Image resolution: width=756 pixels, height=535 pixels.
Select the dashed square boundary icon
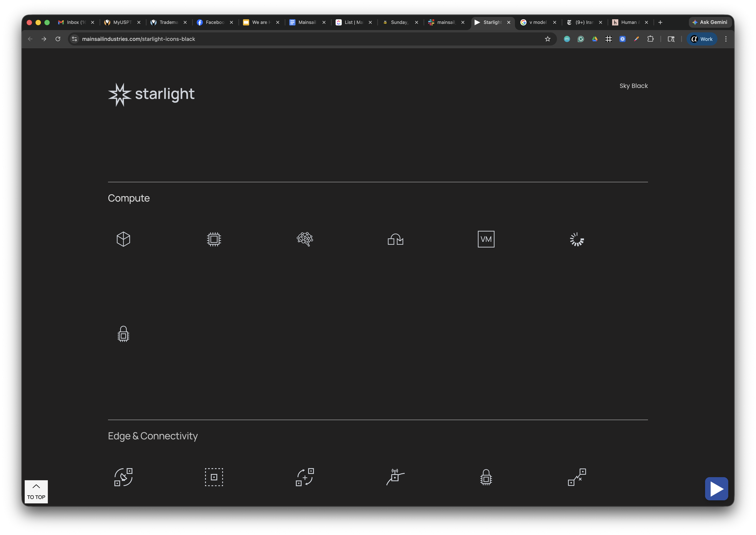click(214, 477)
